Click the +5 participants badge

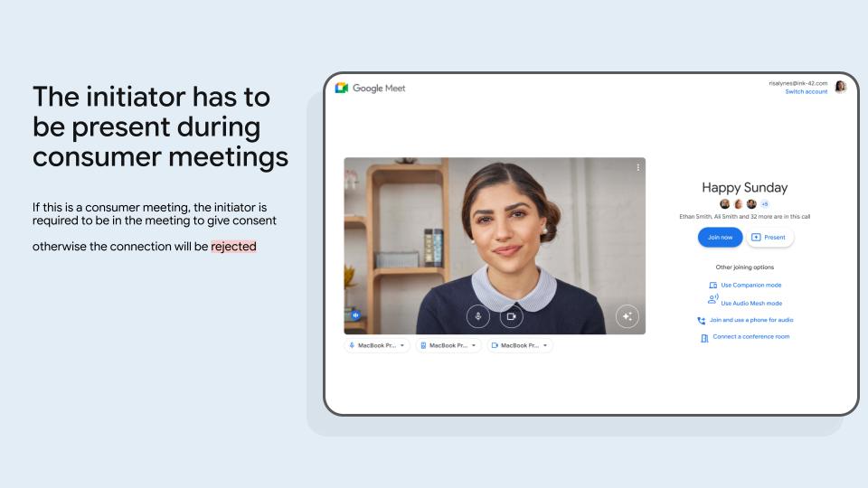pyautogui.click(x=764, y=204)
